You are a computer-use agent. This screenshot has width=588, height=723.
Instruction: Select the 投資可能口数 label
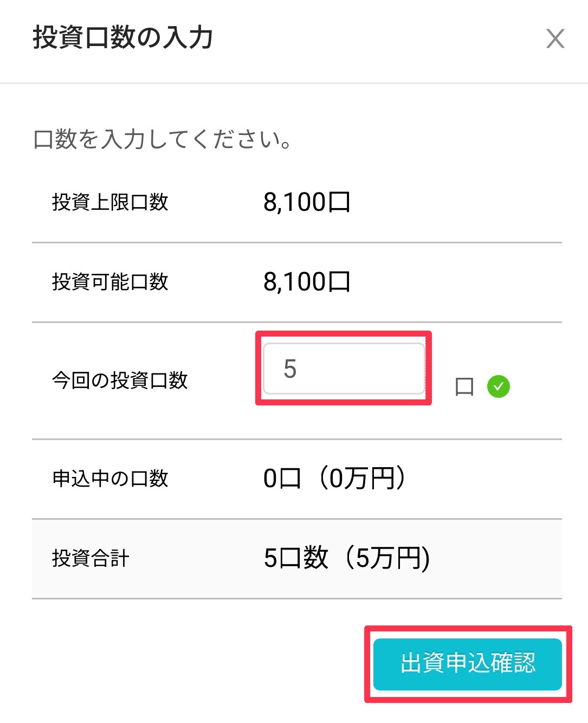point(110,282)
